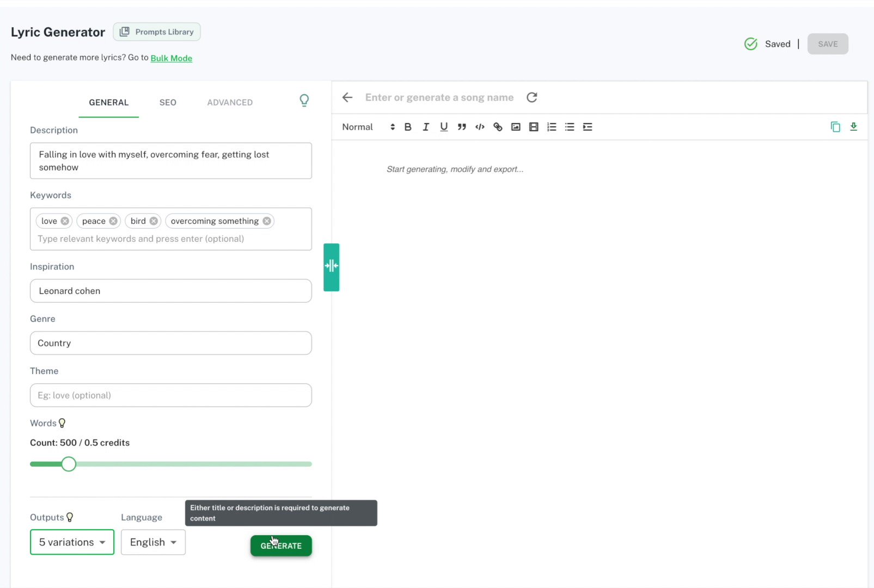Focus the keywords entry field

tap(171, 239)
